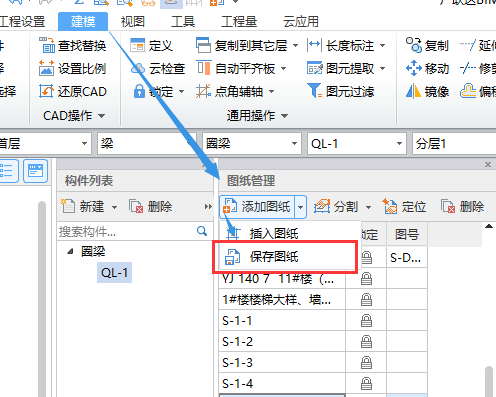Screen dimensions: 496x397
Task: Switch to the 工具 tab
Action: (x=183, y=22)
